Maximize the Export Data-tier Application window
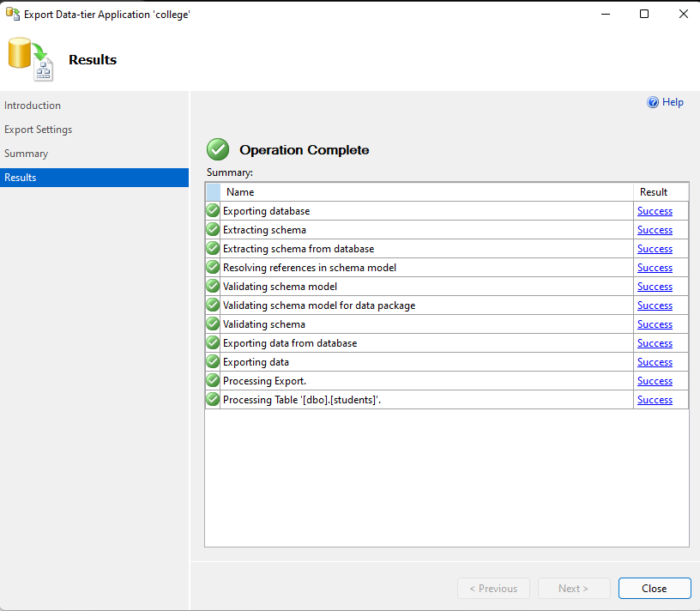 click(x=644, y=14)
